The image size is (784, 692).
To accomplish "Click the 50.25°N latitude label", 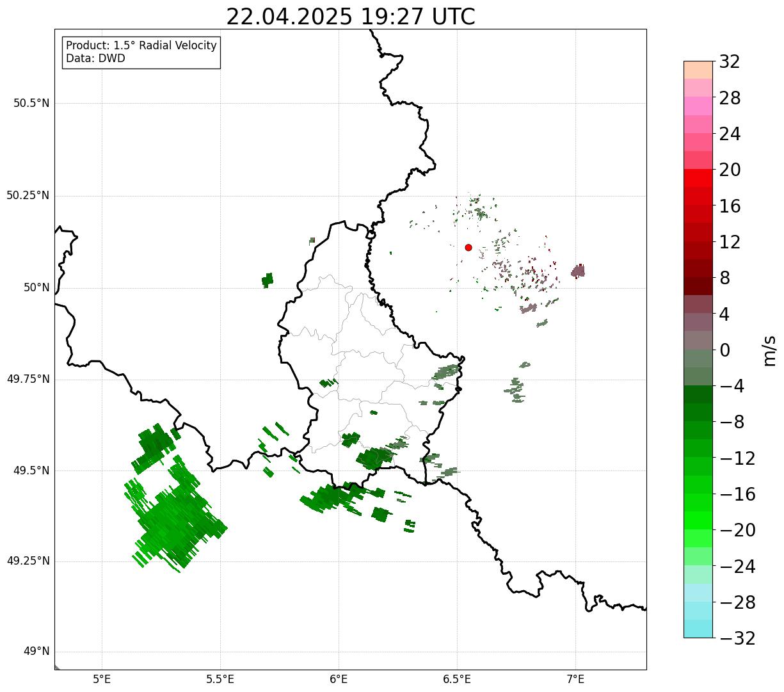I will [28, 195].
